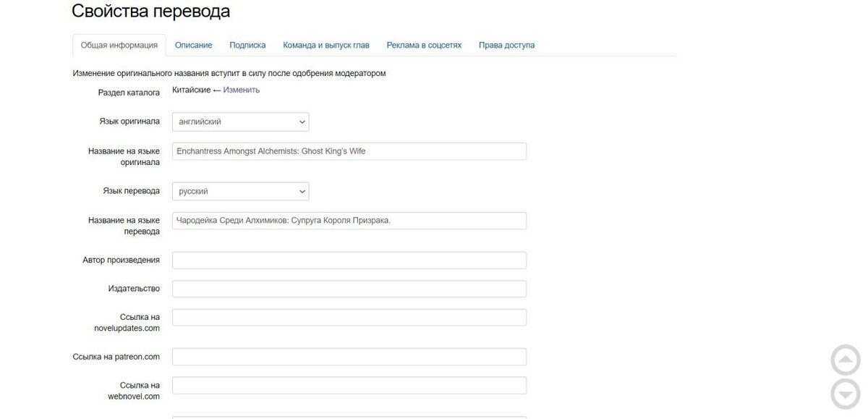Focus the translated title field
Viewport: 868px width, 419px height.
349,221
